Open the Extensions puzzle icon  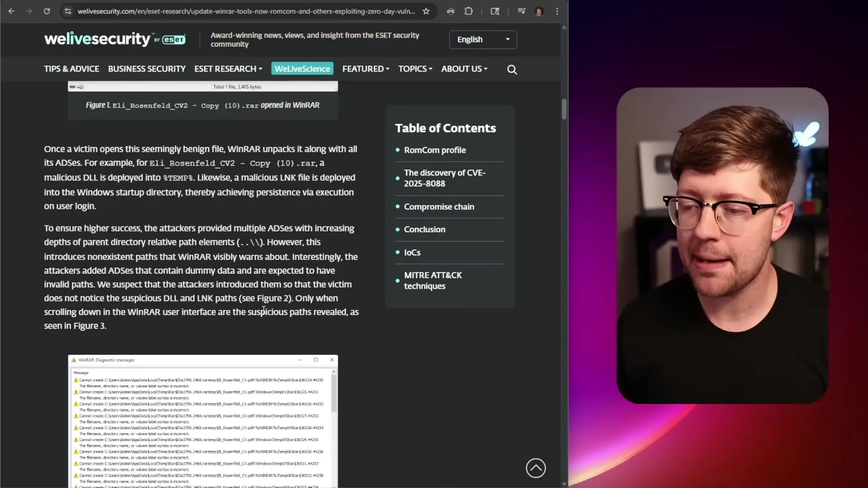469,11
